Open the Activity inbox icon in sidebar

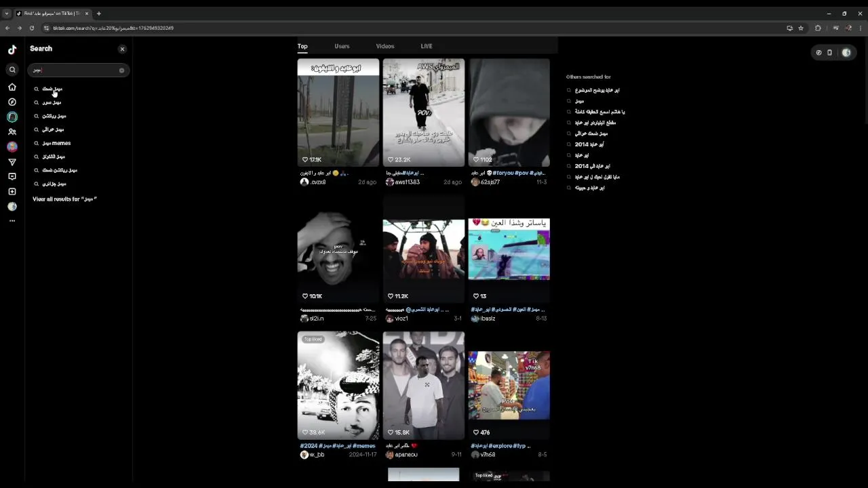[12, 177]
